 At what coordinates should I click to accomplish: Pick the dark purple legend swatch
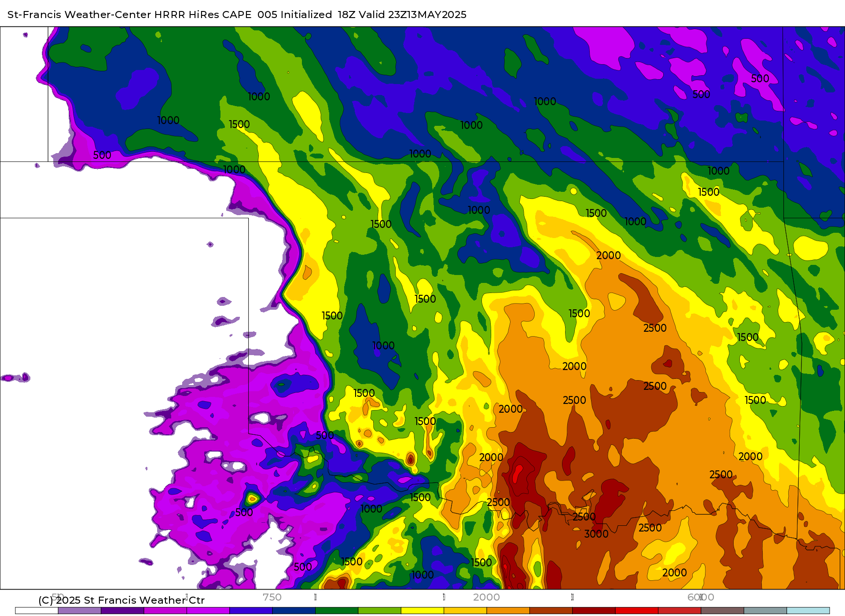[x=122, y=611]
